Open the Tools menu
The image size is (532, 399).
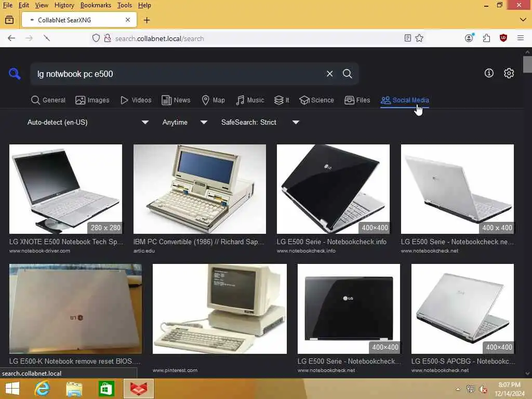125,5
